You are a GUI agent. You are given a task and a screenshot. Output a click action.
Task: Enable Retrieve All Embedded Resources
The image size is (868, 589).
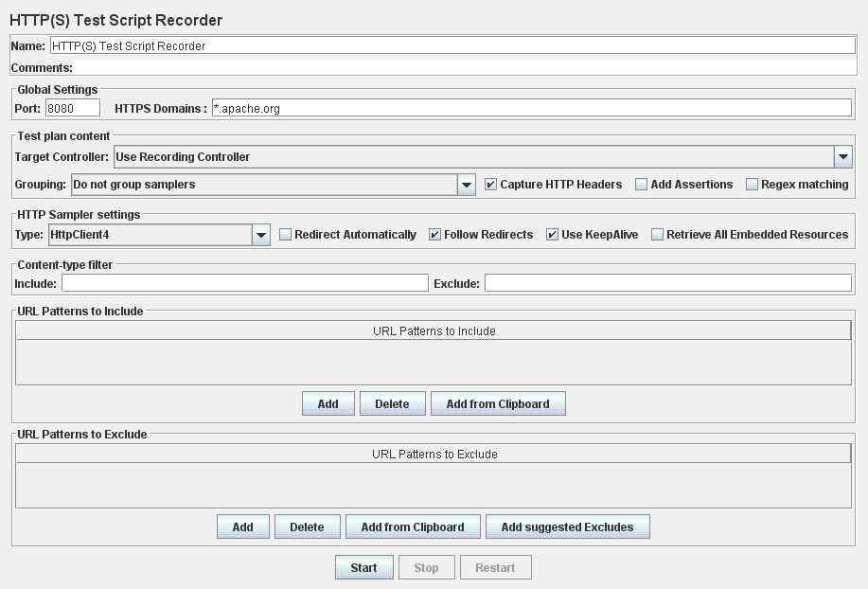pyautogui.click(x=657, y=235)
